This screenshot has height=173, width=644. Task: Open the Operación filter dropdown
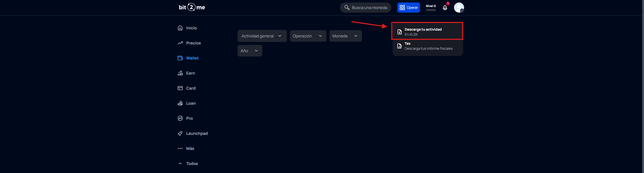pyautogui.click(x=308, y=36)
